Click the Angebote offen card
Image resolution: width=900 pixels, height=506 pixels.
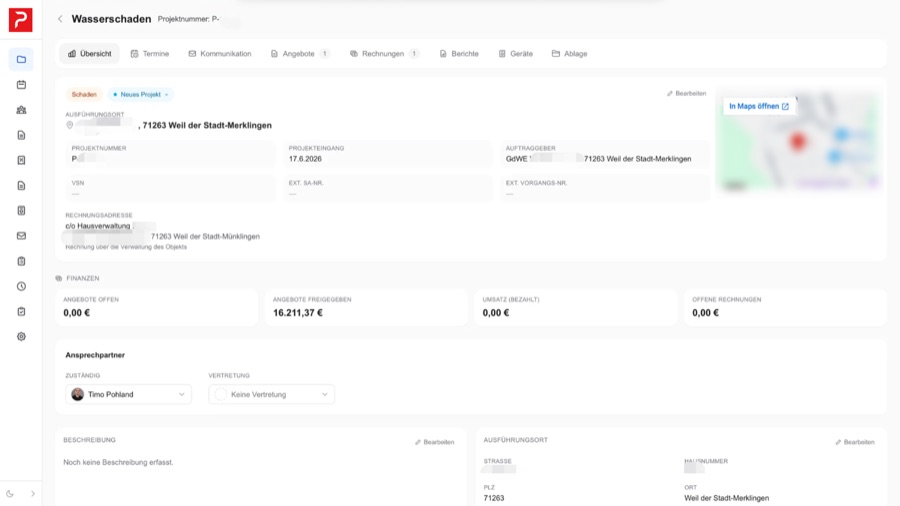point(157,308)
